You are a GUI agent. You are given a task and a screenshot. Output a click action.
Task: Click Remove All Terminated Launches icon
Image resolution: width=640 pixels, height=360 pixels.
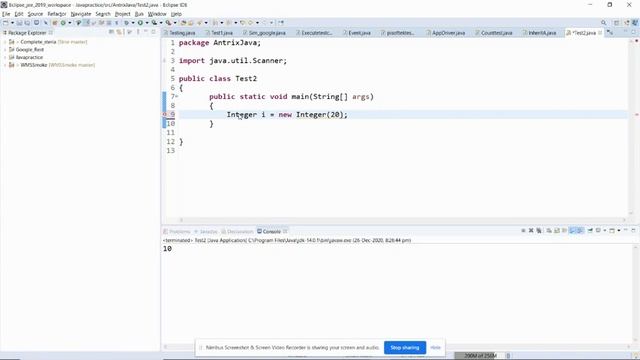point(539,231)
